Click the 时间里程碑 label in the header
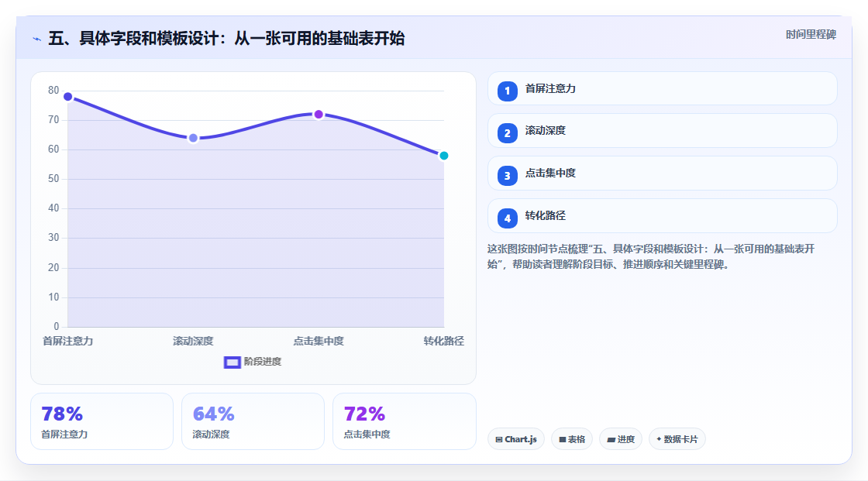This screenshot has height=481, width=868. 811,34
